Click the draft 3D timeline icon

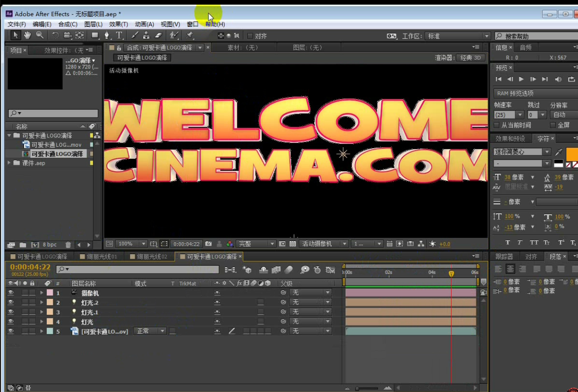pyautogui.click(x=247, y=269)
